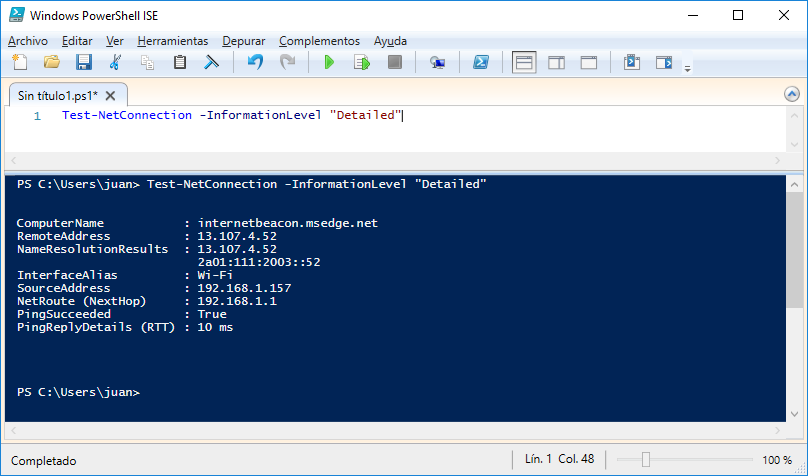Viewport: 808px width, 476px height.
Task: Click the Cut scissors icon
Action: click(x=115, y=62)
